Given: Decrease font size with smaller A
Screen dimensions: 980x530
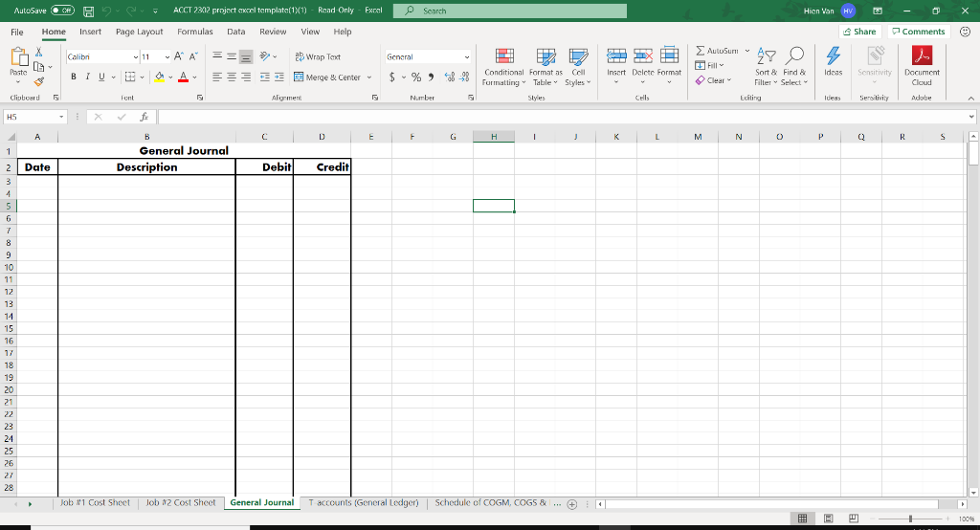Looking at the screenshot, I should click(x=193, y=56).
